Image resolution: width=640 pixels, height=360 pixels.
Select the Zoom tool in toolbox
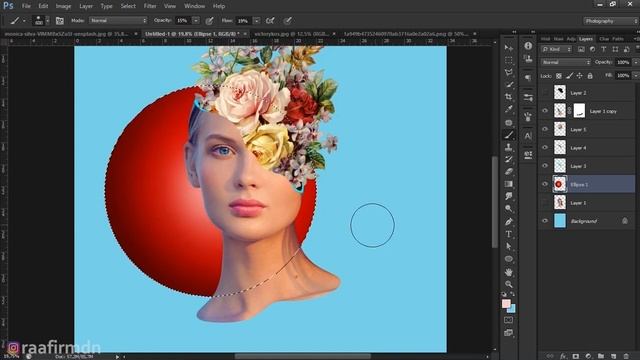click(509, 284)
